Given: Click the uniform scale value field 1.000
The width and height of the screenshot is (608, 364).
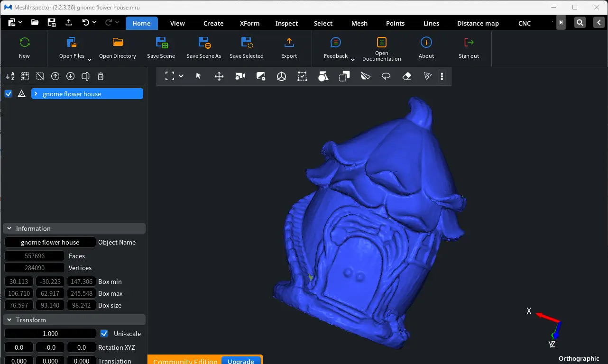Looking at the screenshot, I should (50, 334).
